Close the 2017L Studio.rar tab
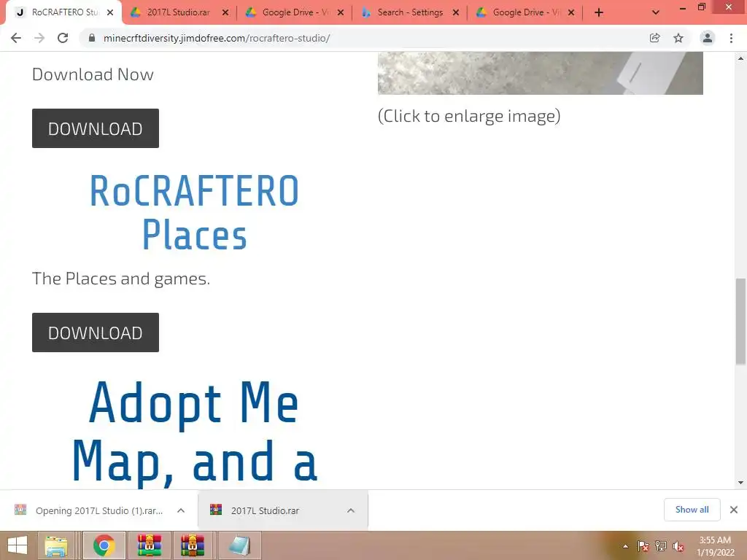 pos(225,12)
